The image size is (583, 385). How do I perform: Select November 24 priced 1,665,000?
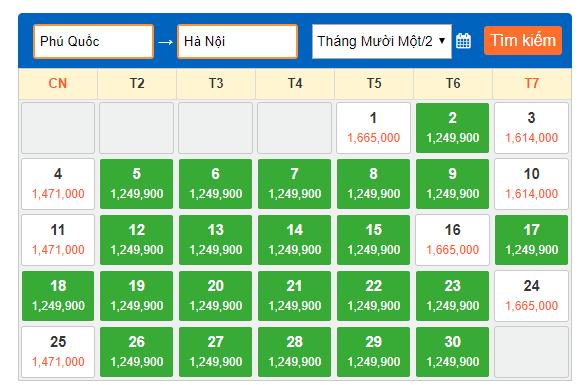point(531,296)
